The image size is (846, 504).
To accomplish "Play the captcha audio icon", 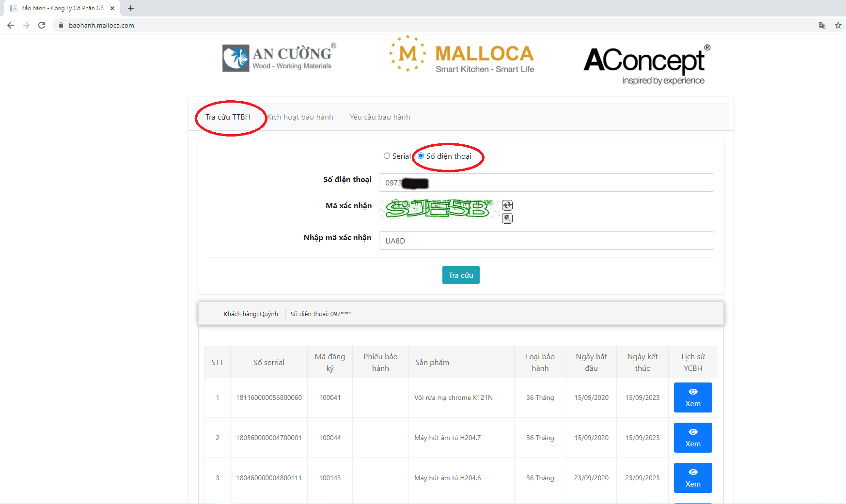I will coord(507,218).
